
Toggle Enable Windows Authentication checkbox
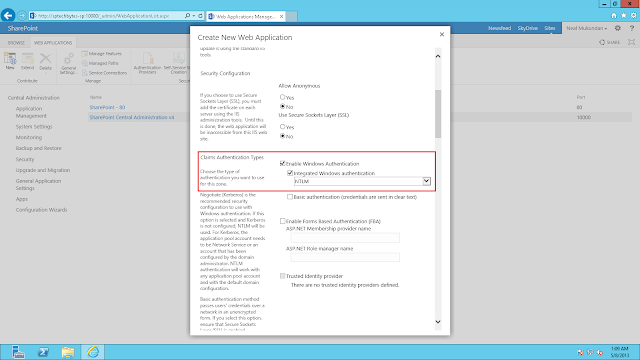[x=282, y=164]
